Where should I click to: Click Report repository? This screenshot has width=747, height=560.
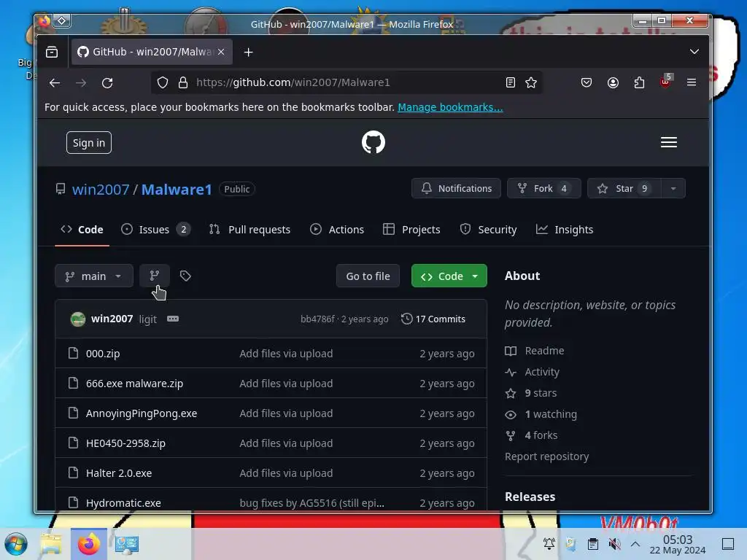[547, 456]
